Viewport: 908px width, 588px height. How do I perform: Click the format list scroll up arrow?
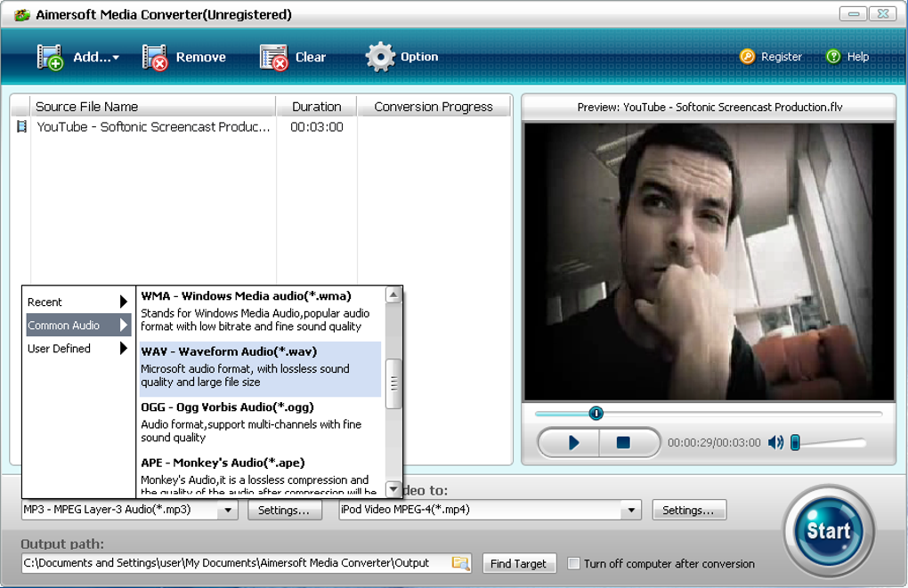pyautogui.click(x=393, y=295)
